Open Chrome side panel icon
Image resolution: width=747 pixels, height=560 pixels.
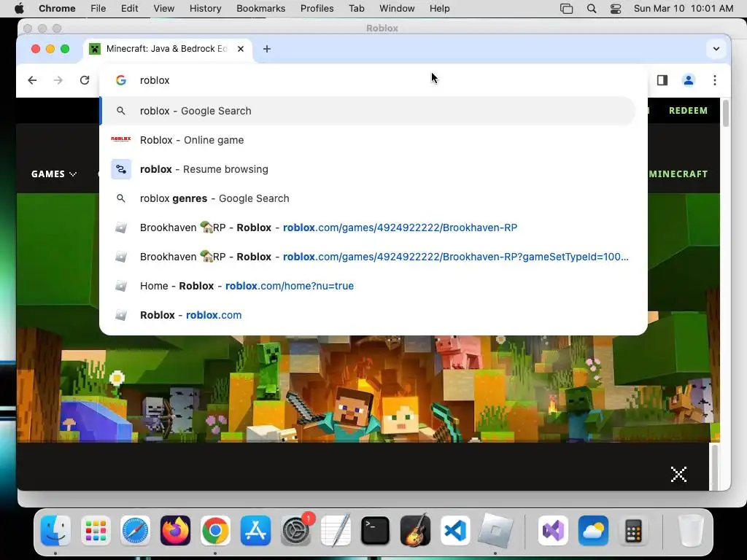[x=662, y=80]
